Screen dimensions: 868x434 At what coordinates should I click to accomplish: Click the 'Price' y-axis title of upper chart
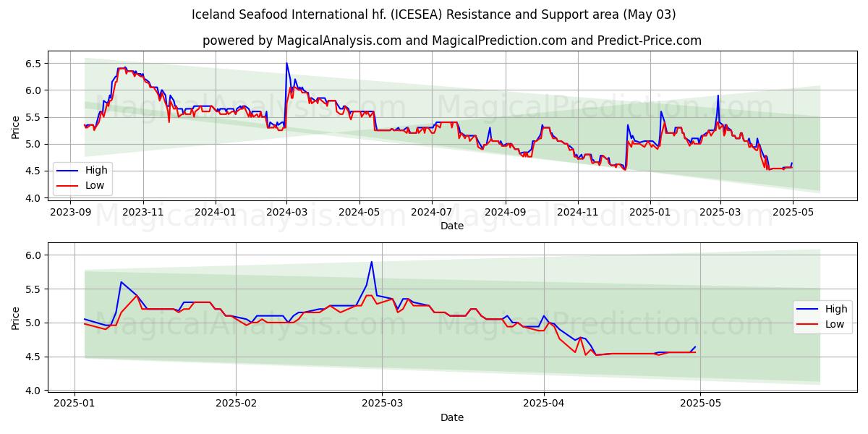tap(16, 127)
